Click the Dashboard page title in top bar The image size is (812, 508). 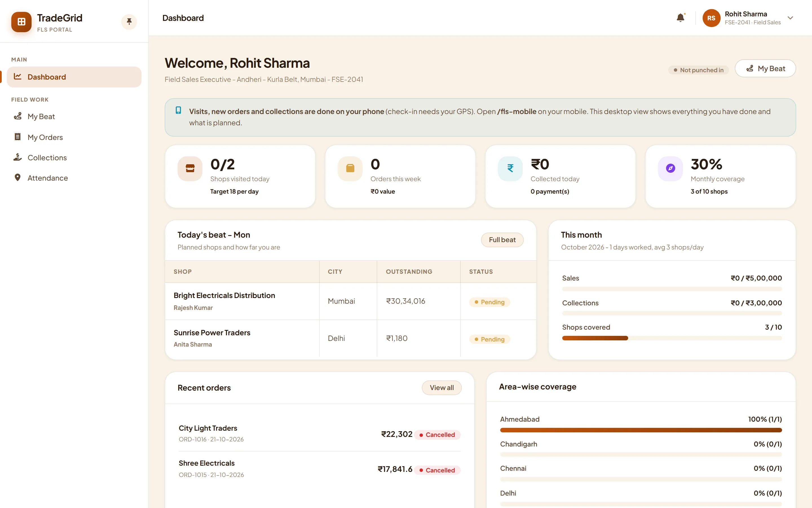pos(183,18)
